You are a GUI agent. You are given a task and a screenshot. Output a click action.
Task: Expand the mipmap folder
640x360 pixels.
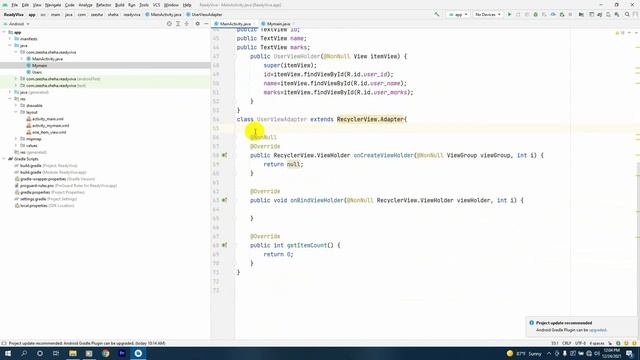[x=16, y=139]
